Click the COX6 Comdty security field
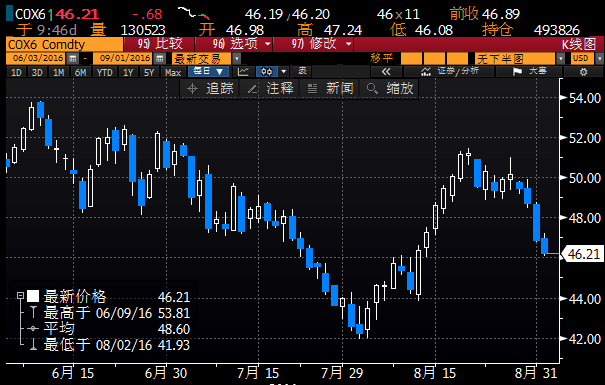Screen dimensions: 605x385 (x=64, y=44)
